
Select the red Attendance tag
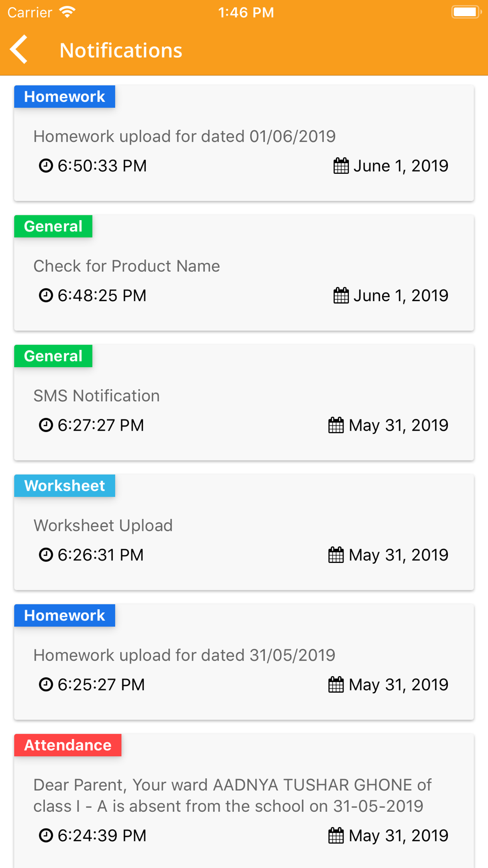tap(68, 745)
